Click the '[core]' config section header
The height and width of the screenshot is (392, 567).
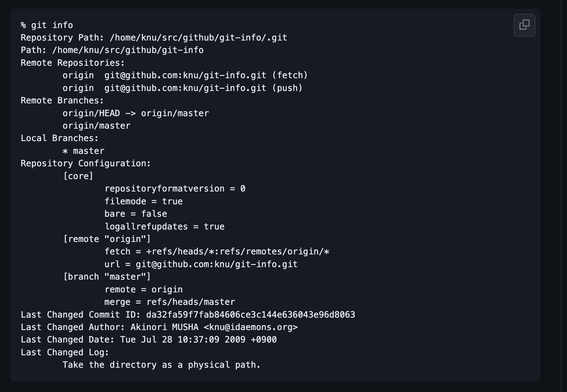coord(78,176)
